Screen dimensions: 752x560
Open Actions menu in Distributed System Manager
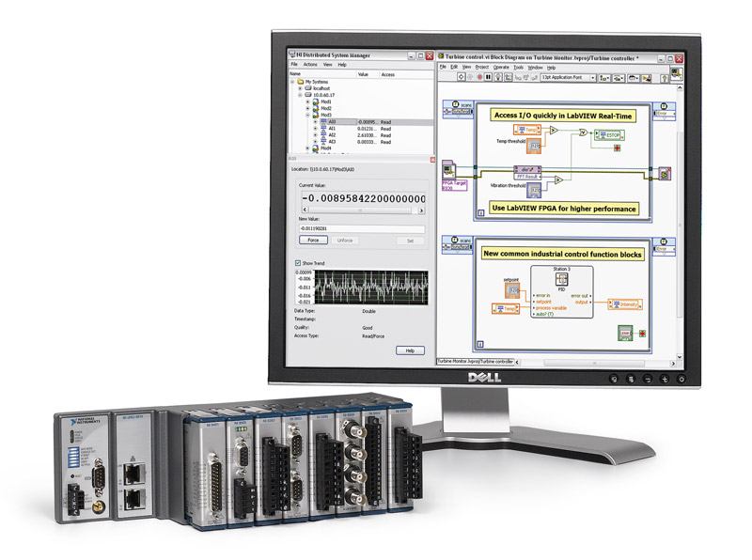pyautogui.click(x=310, y=64)
